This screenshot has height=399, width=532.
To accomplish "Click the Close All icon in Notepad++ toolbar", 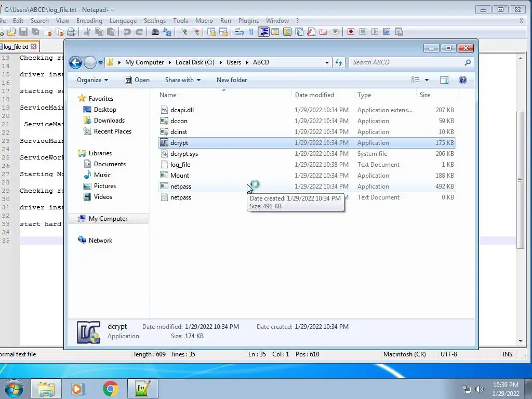I will [x=59, y=32].
